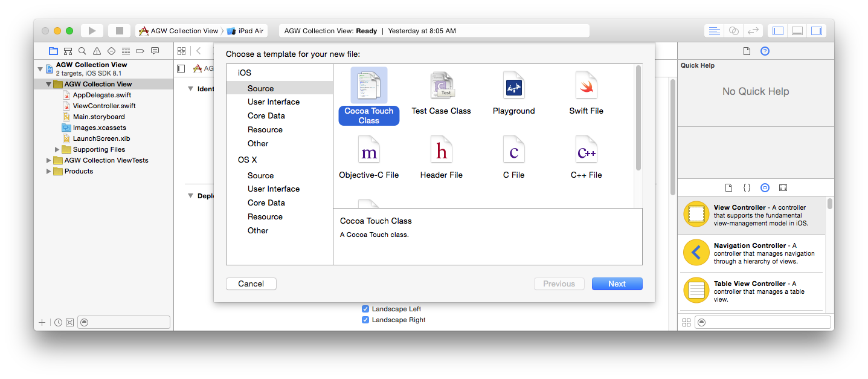The image size is (868, 379).
Task: Open the Symbol navigator
Action: pos(68,51)
